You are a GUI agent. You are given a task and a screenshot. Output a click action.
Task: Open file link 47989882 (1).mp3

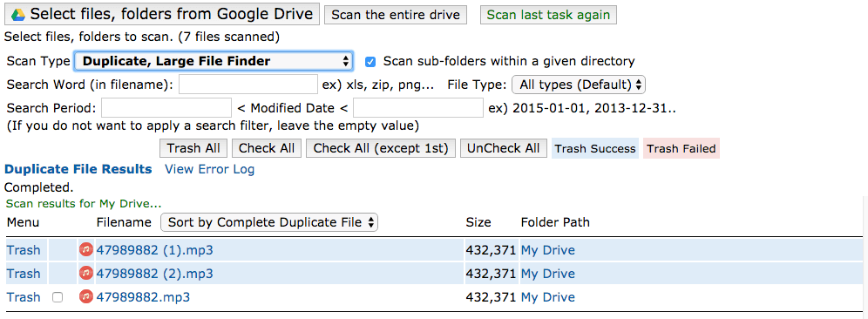pyautogui.click(x=154, y=250)
